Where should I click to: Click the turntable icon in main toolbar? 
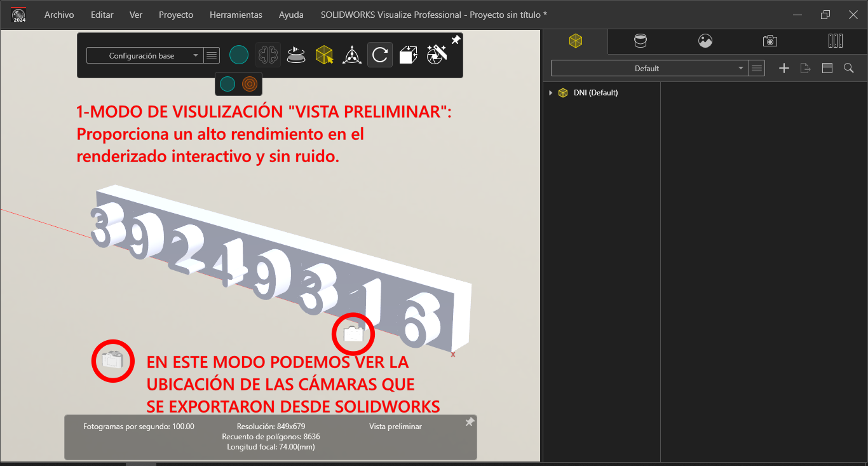coord(295,55)
